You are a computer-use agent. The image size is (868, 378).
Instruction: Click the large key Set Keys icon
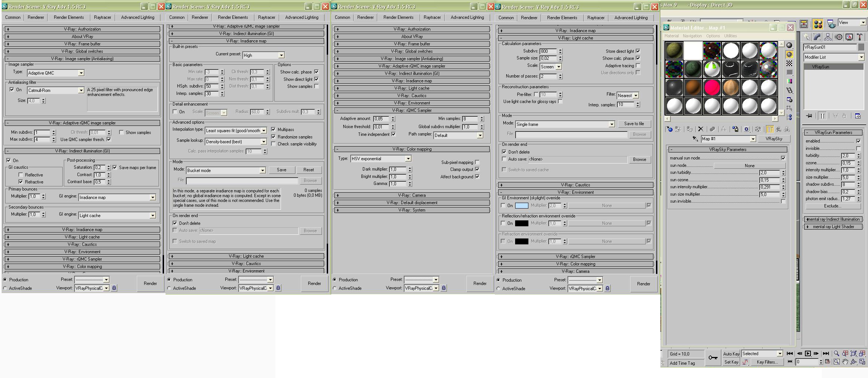point(713,358)
